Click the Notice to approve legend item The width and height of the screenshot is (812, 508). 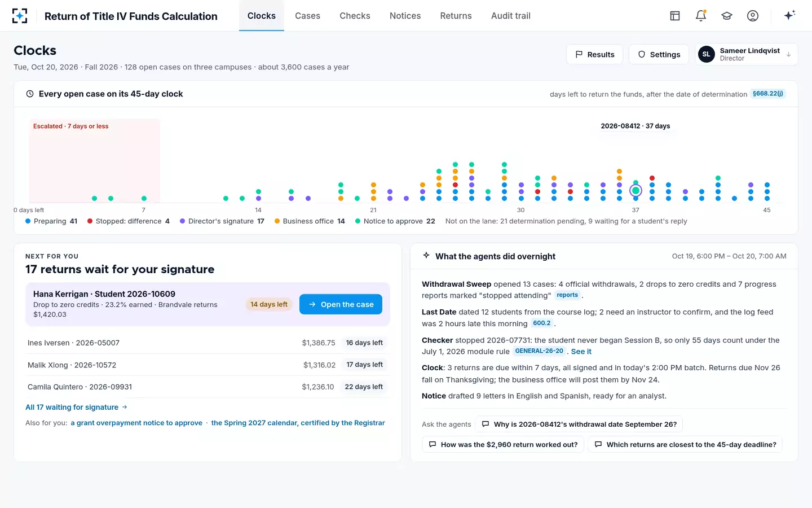coord(395,221)
